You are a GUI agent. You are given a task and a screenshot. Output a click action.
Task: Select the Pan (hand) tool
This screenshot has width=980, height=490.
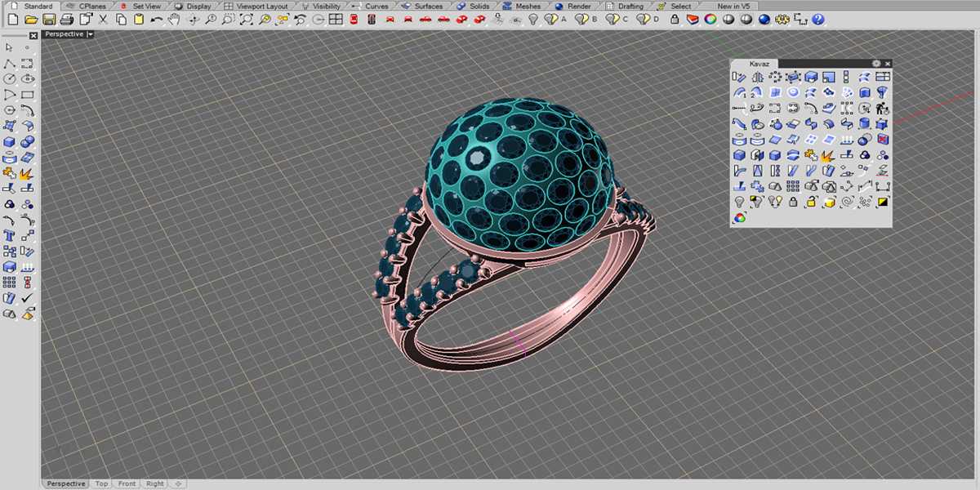[x=174, y=19]
